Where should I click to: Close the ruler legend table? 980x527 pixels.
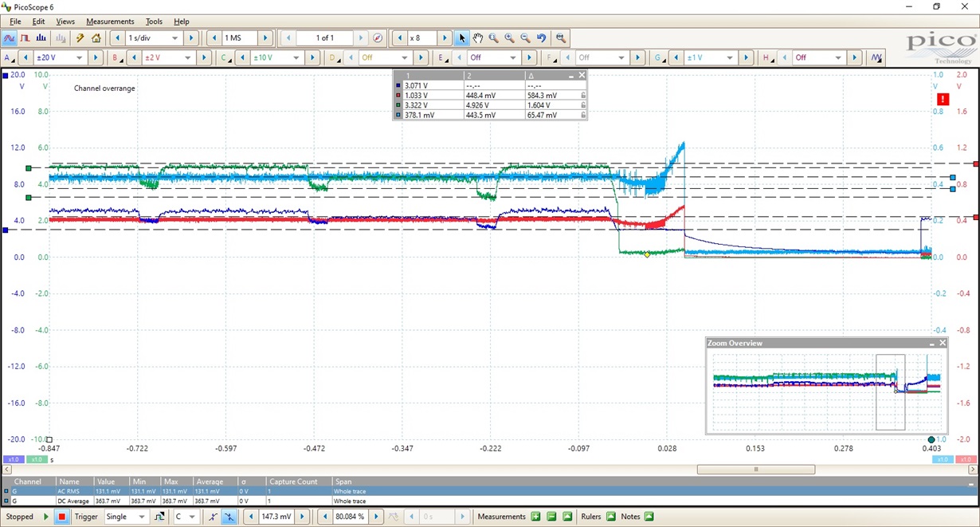pyautogui.click(x=582, y=75)
